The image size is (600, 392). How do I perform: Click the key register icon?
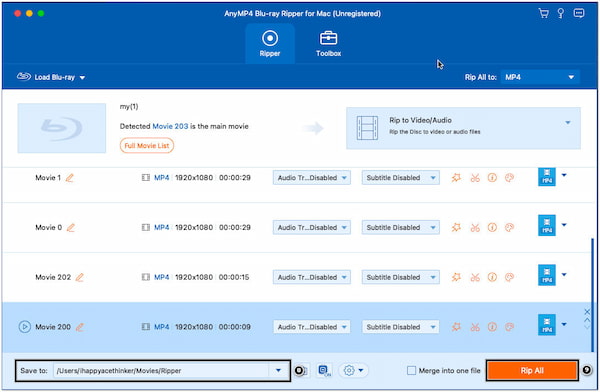[561, 13]
